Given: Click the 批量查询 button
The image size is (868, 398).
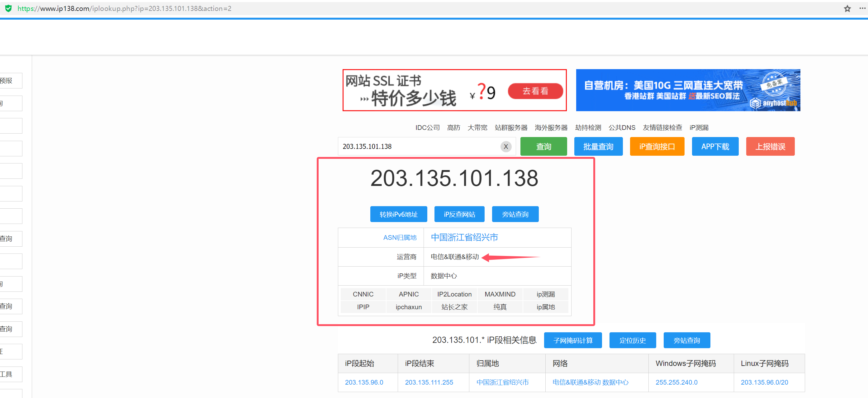Looking at the screenshot, I should [598, 146].
